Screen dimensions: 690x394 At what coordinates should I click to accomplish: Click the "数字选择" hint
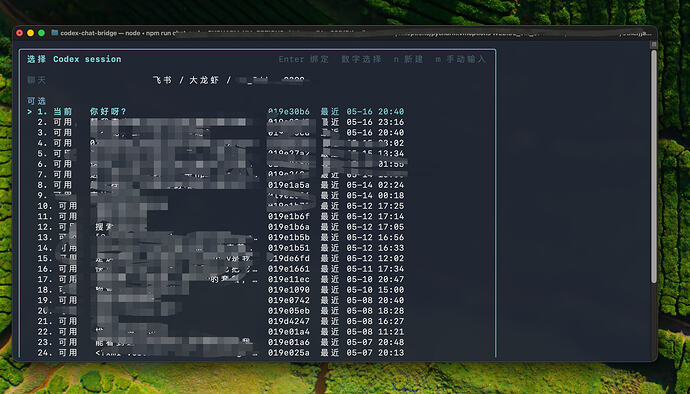361,59
